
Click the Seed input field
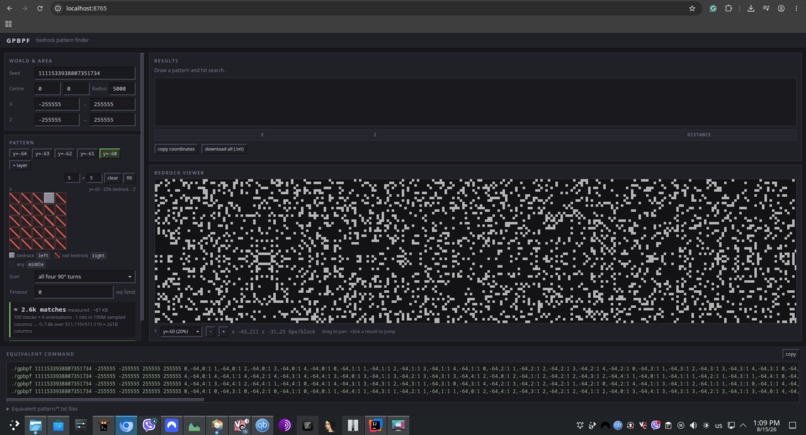tap(85, 73)
